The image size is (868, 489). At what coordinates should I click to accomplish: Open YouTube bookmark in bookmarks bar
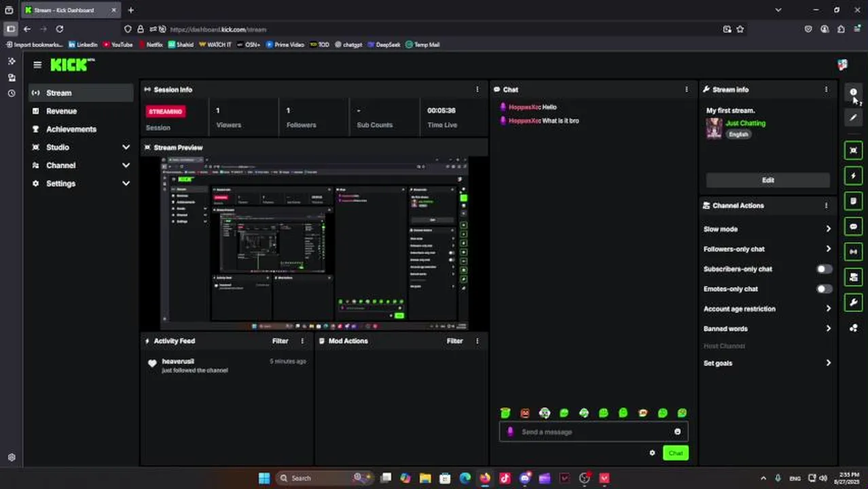click(x=117, y=45)
